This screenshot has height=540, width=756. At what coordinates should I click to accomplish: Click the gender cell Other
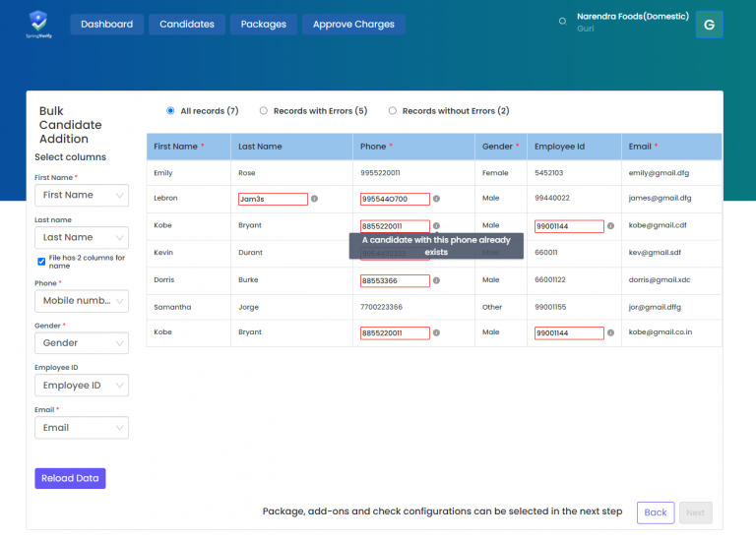492,307
